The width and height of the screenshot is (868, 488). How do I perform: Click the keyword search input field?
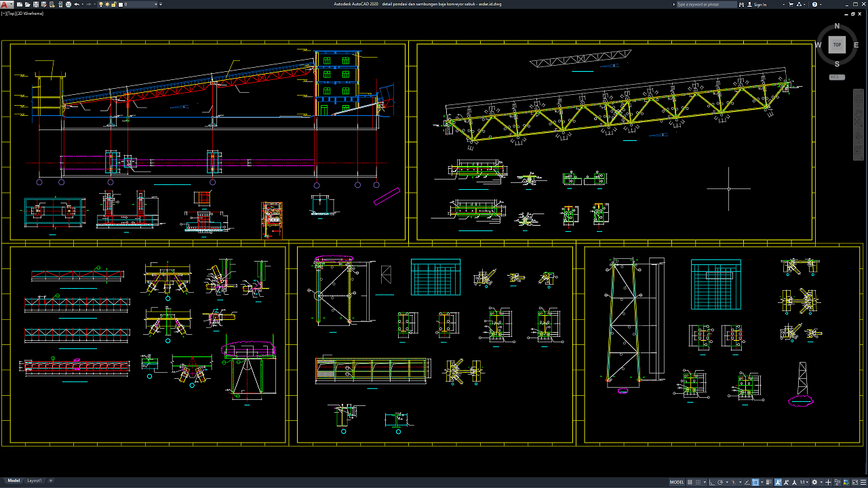click(705, 4)
